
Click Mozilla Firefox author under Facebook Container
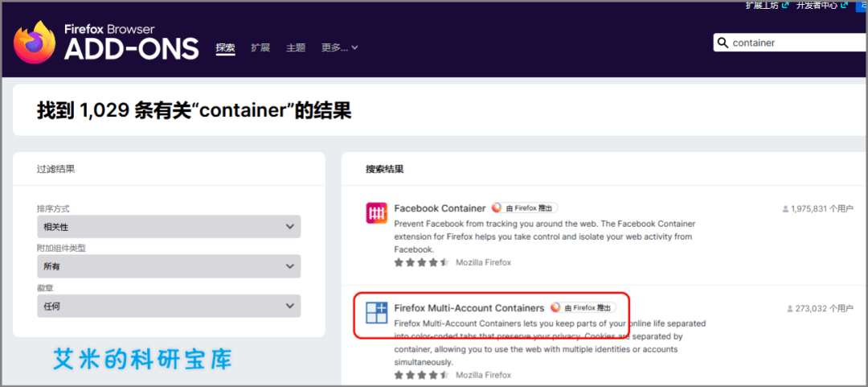(x=483, y=262)
